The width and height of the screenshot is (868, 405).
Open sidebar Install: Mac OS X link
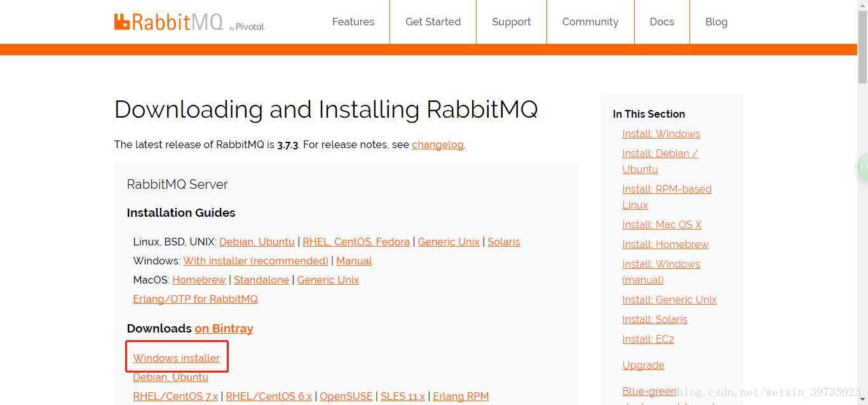661,224
